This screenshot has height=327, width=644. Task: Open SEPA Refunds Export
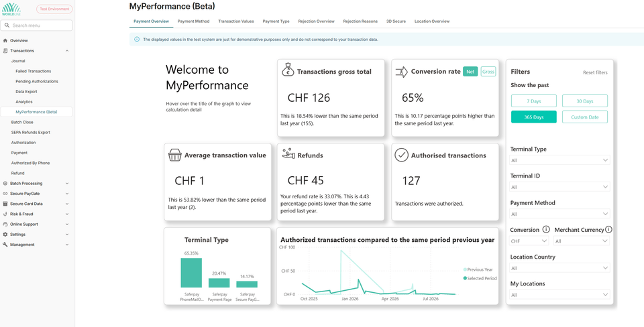tap(31, 133)
